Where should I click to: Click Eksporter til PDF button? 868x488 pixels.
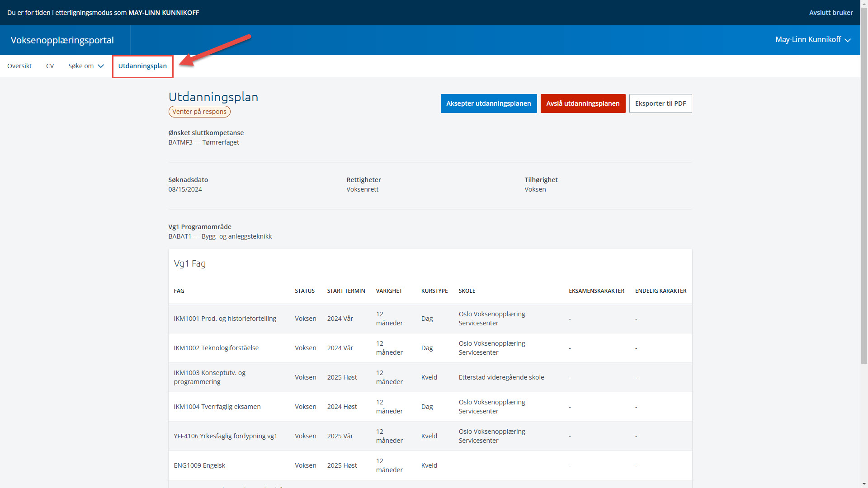pos(660,103)
